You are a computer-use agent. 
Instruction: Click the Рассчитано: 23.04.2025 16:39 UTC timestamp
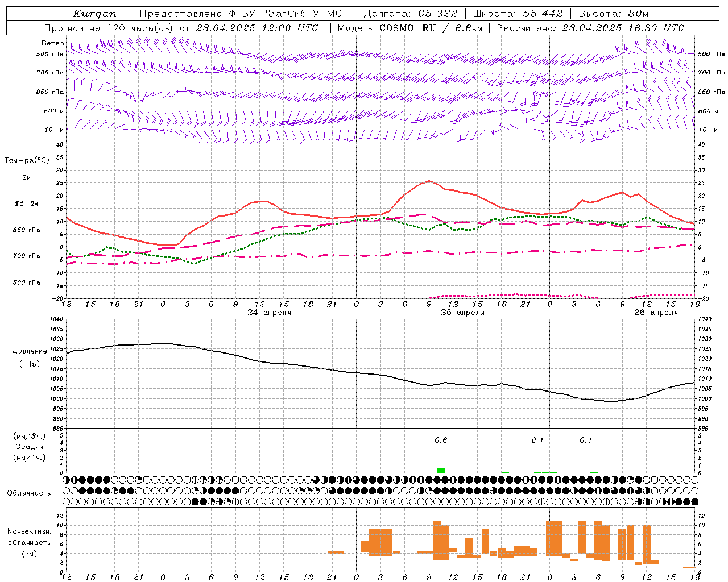tap(590, 28)
